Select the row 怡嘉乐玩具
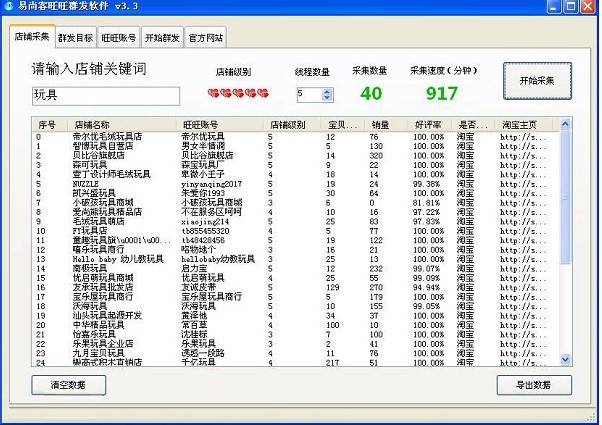Image resolution: width=602 pixels, height=425 pixels. (94, 334)
